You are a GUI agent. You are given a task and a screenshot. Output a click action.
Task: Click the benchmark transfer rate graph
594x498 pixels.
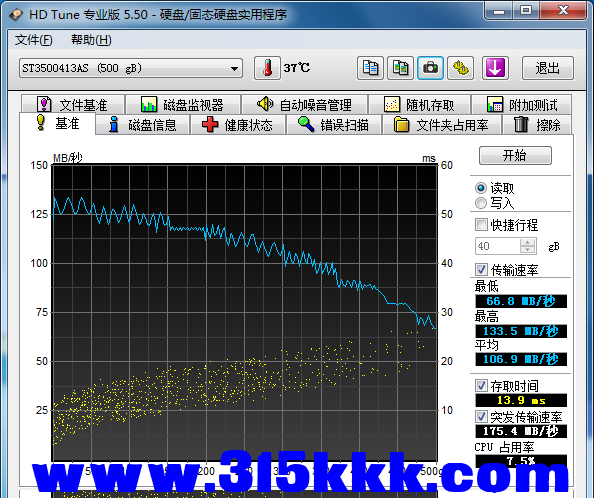point(245,313)
